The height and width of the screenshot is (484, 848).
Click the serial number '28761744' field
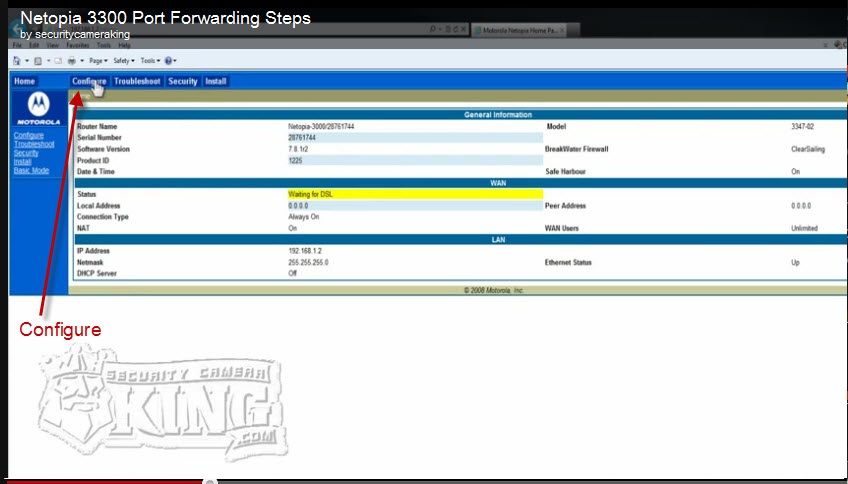pyautogui.click(x=415, y=138)
